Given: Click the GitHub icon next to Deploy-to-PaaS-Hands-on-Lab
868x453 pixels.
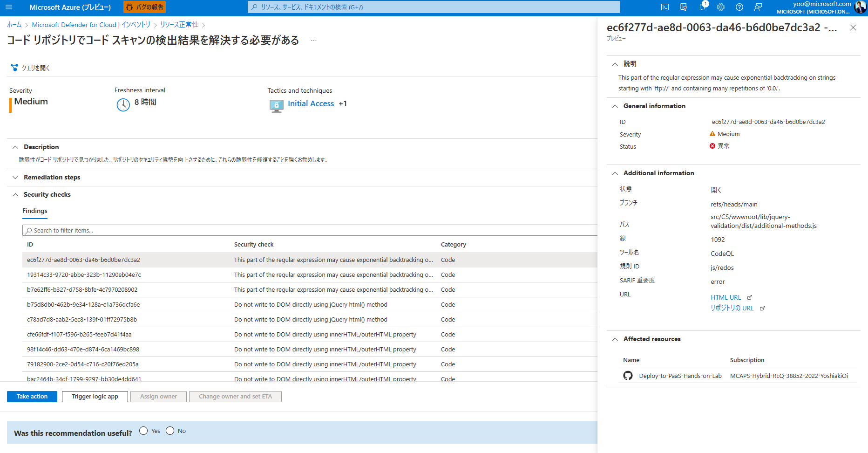Looking at the screenshot, I should [x=627, y=375].
